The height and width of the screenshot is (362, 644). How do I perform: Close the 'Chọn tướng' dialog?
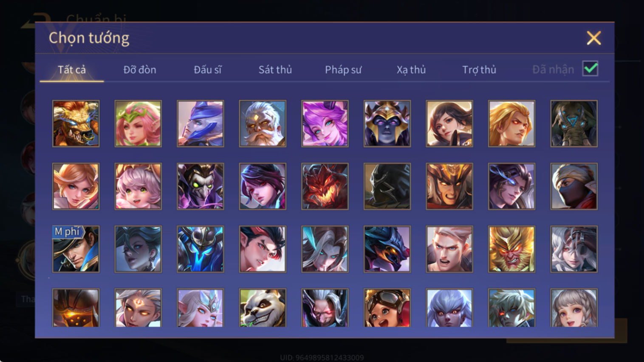point(594,38)
